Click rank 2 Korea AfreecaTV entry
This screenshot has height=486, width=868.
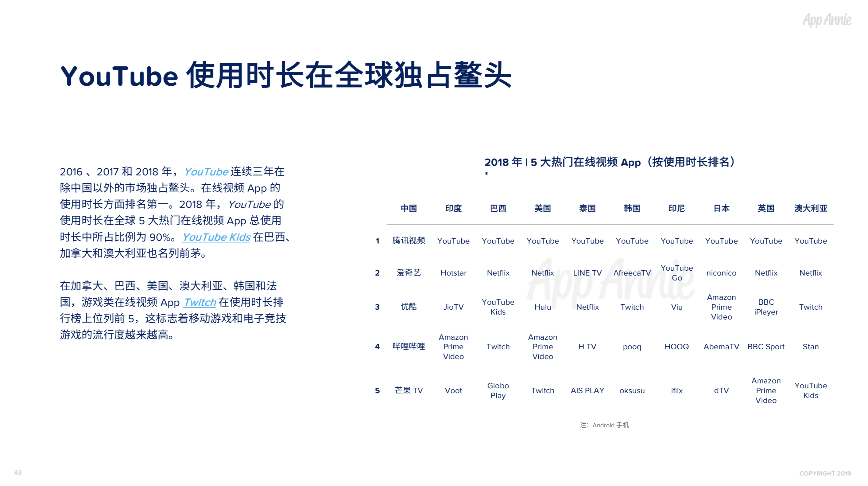tap(631, 273)
